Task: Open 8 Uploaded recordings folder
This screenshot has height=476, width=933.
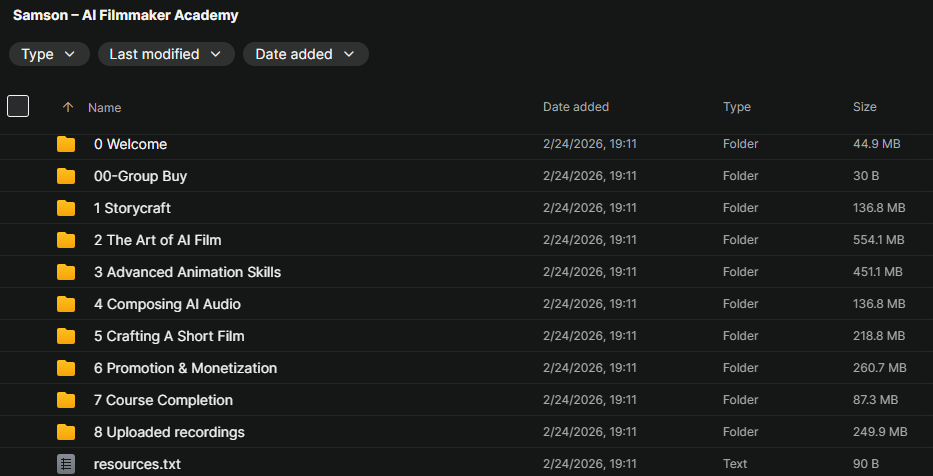Action: 169,432
